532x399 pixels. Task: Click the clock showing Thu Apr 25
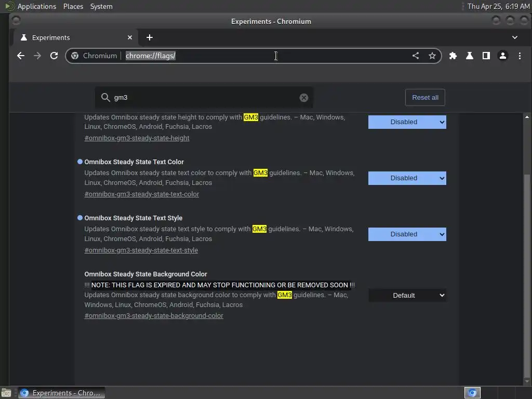tap(498, 6)
